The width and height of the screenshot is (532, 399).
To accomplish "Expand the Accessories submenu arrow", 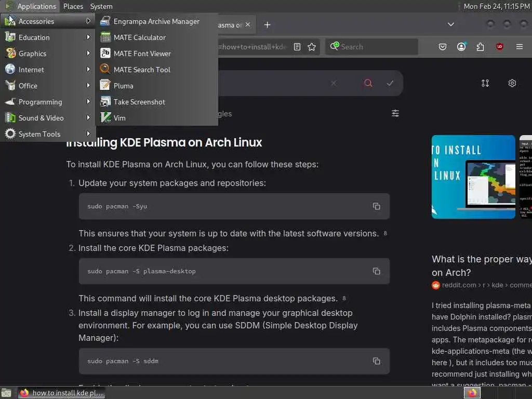I will point(88,21).
